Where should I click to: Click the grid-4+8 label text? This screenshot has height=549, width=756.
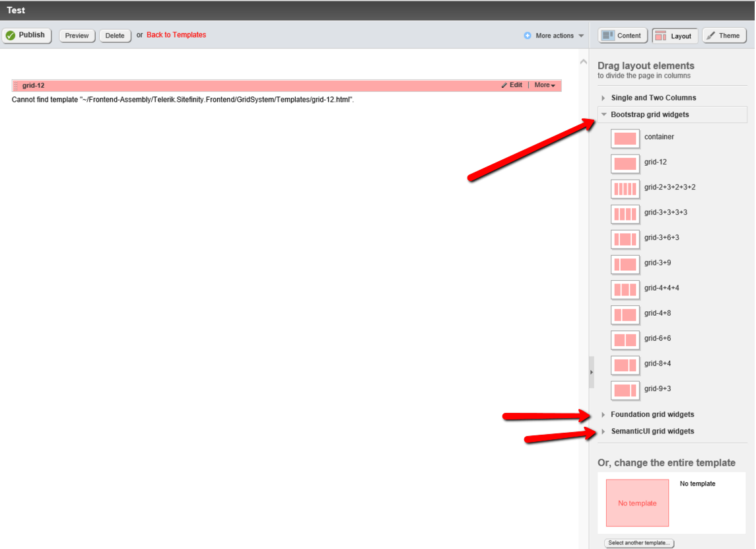(x=657, y=313)
